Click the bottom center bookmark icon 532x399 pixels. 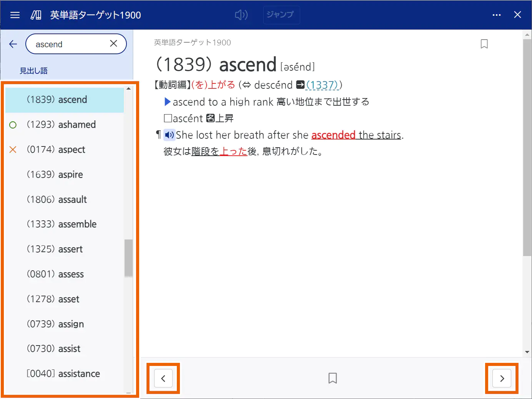(332, 378)
